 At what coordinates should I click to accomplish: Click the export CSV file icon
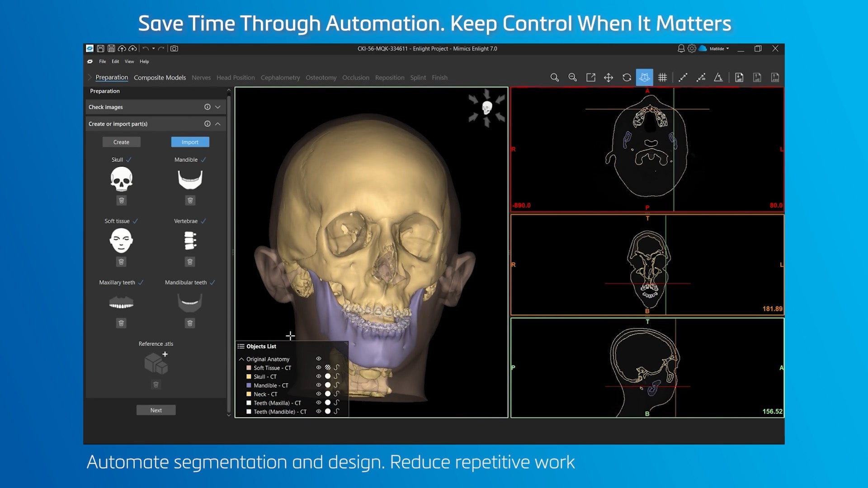pyautogui.click(x=775, y=78)
